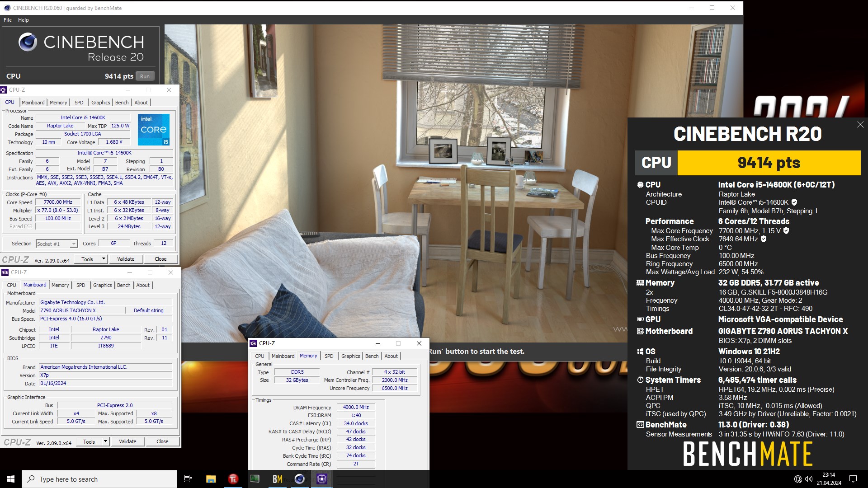Click the CAS# Latency 34.0 clocks value

(356, 423)
